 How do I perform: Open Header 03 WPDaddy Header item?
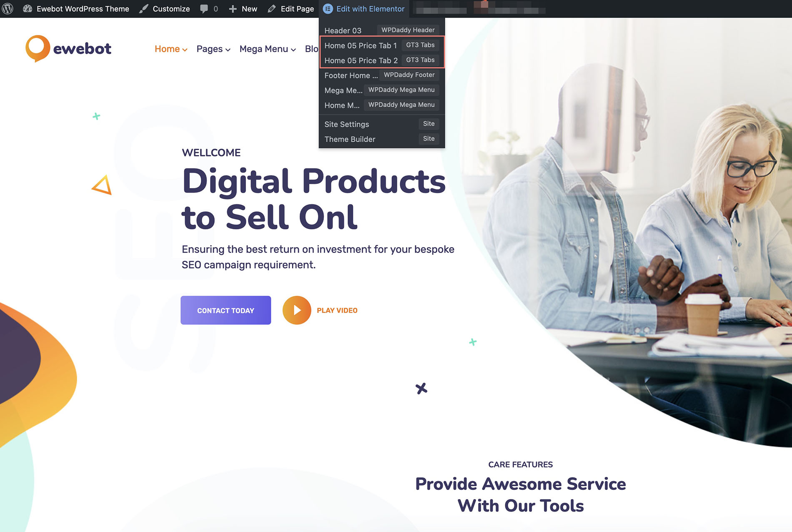coord(382,30)
